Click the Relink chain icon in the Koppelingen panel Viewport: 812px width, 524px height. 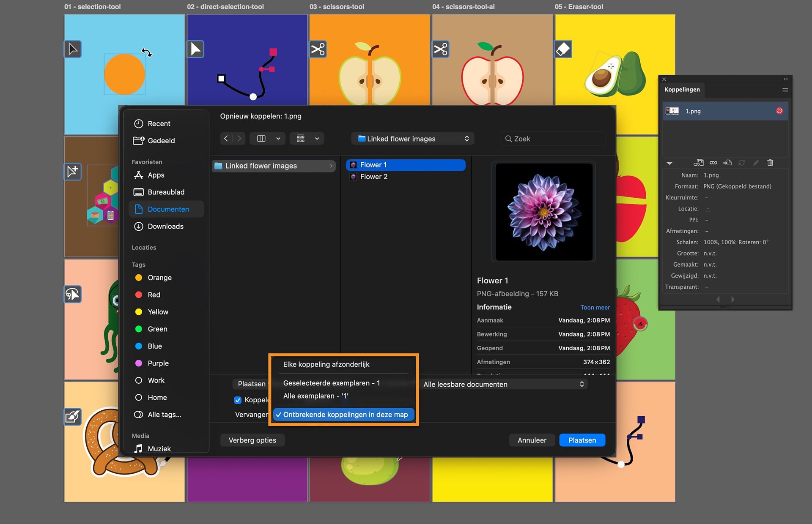click(x=713, y=163)
